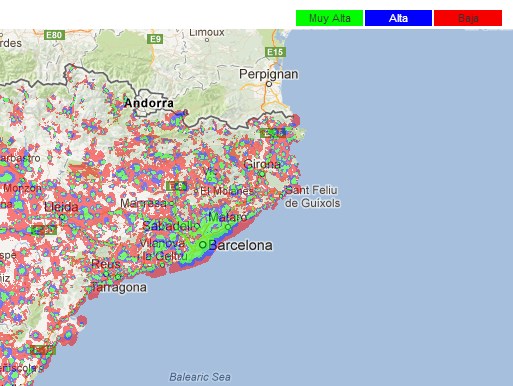Click the Lleida city marker circle
513x386 pixels.
pos(62,217)
